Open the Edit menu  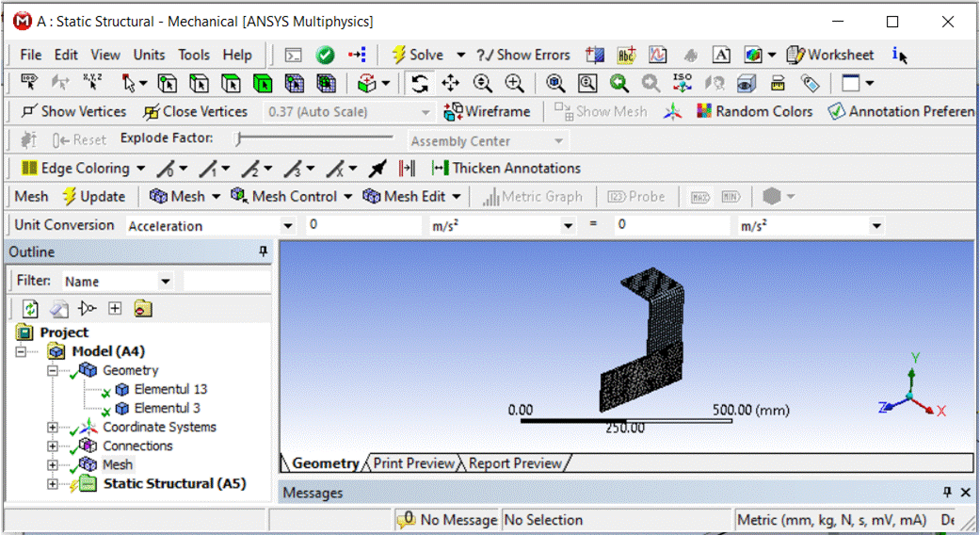(x=66, y=55)
